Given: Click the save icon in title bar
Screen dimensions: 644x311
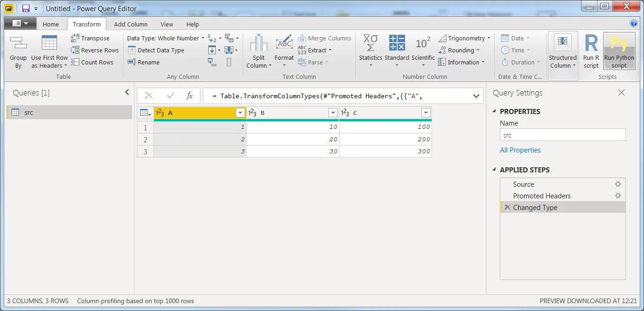Looking at the screenshot, I should [26, 8].
